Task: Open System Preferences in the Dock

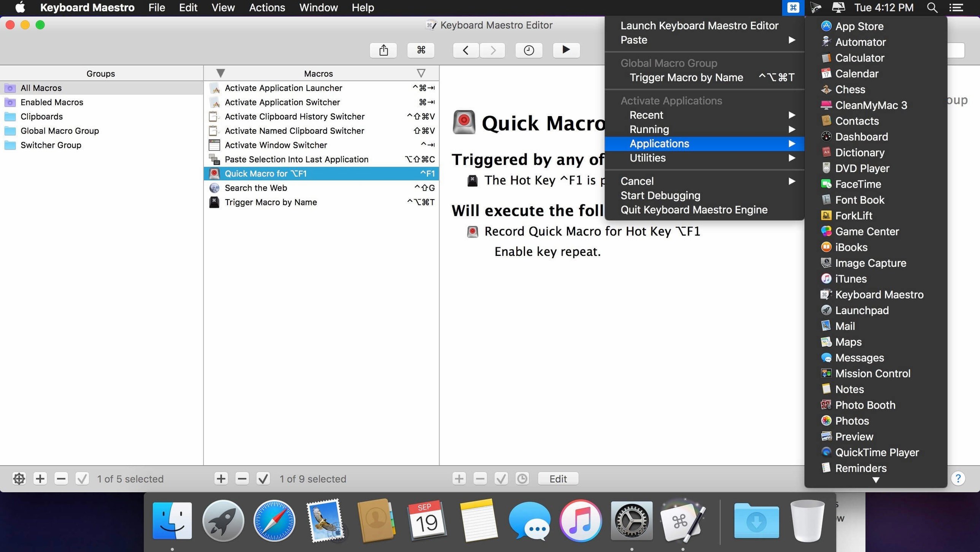Action: [x=632, y=520]
